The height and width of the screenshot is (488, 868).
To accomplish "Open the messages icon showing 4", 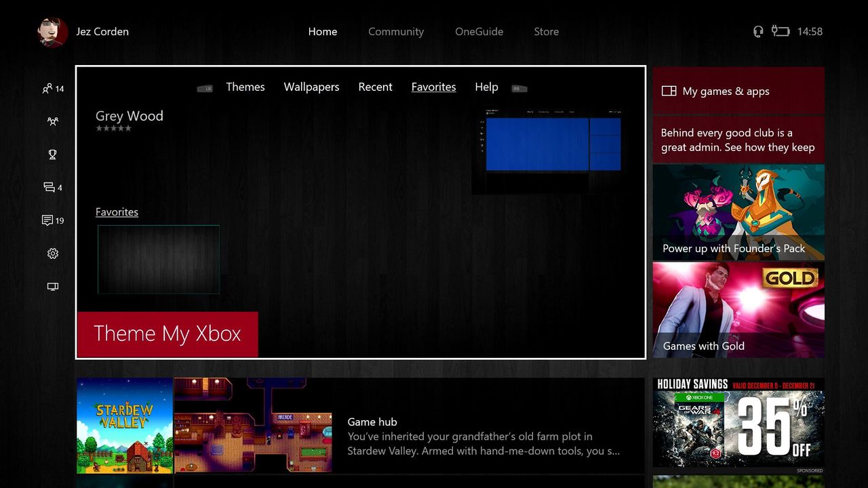I will coord(53,188).
